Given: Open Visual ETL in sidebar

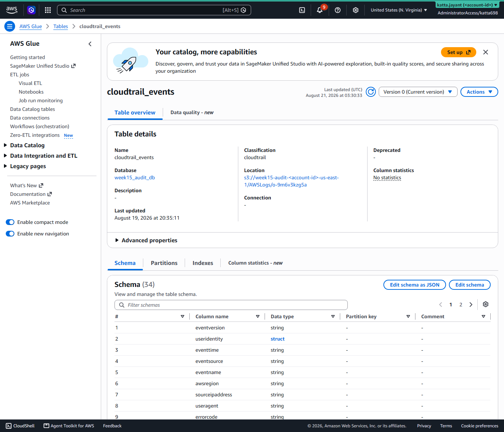Looking at the screenshot, I should 30,83.
